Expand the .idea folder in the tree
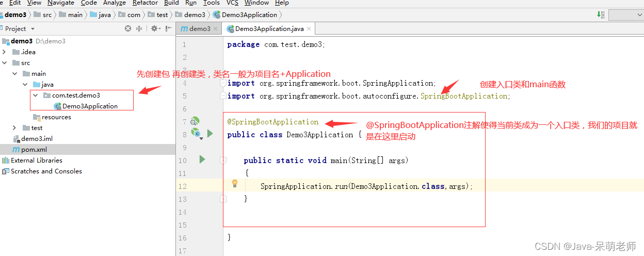Image resolution: width=644 pixels, height=256 pixels. coord(4,52)
